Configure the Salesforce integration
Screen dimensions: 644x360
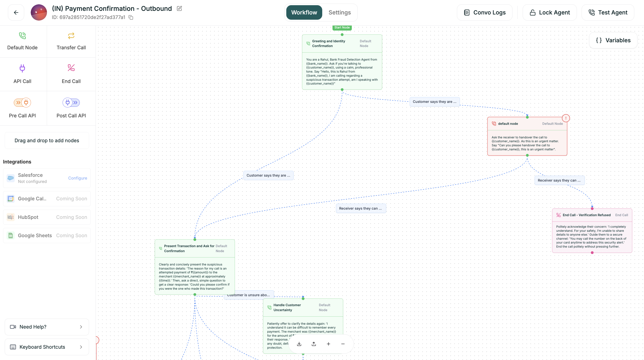(78, 178)
